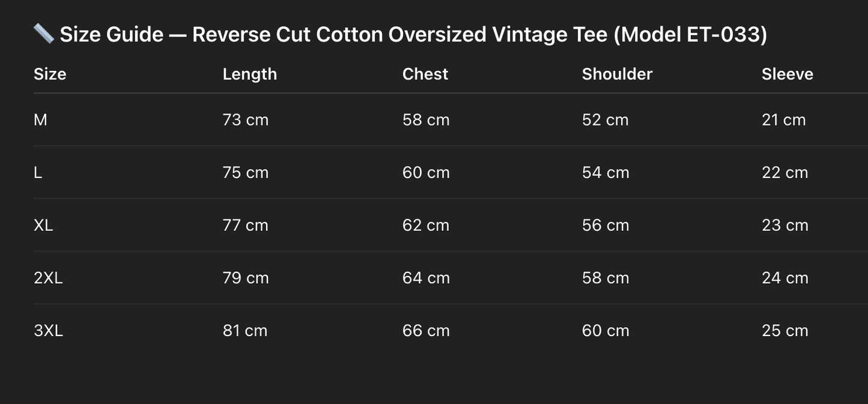
Task: Click the Length column header
Action: tap(249, 74)
